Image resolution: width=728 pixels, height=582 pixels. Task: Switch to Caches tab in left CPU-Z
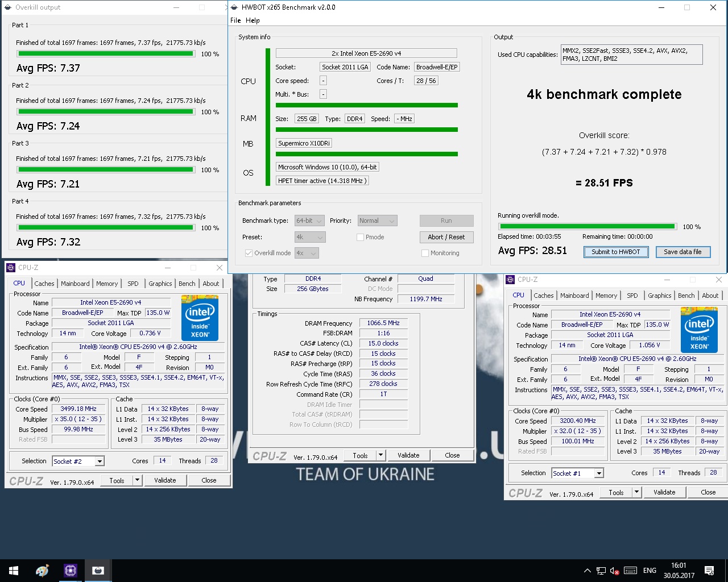click(x=44, y=284)
